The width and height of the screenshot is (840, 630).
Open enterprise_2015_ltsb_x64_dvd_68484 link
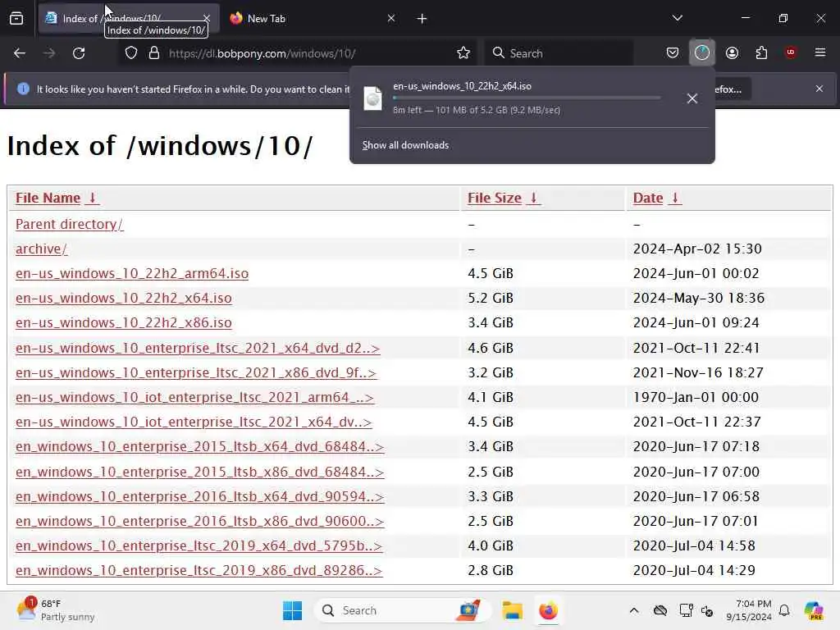200,446
